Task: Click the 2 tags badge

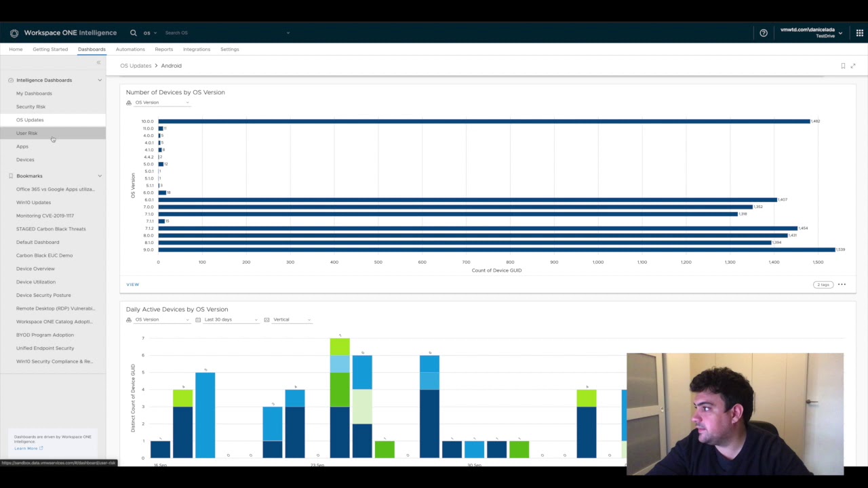Action: click(x=823, y=285)
